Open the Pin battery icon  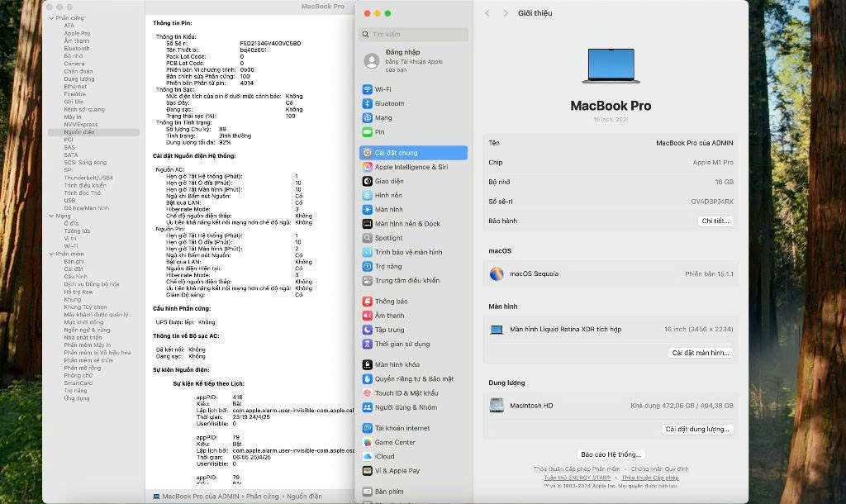(x=367, y=132)
